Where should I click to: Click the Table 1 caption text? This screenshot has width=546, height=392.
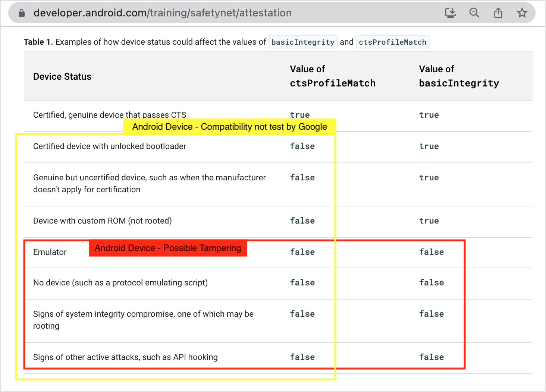(38, 42)
